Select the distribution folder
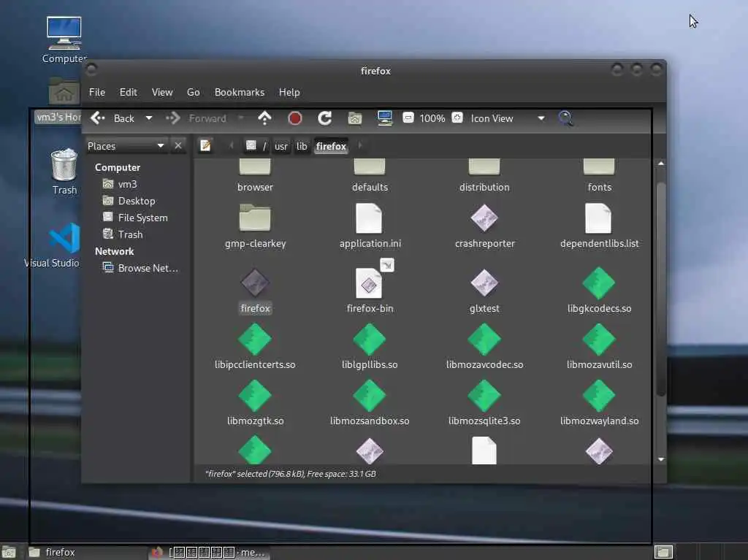This screenshot has width=748, height=560. [x=484, y=174]
